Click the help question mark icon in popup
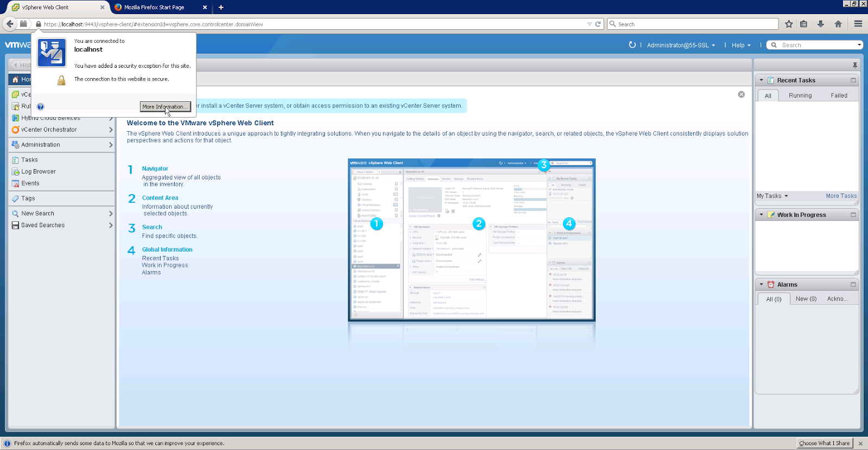This screenshot has width=868, height=450. (41, 107)
